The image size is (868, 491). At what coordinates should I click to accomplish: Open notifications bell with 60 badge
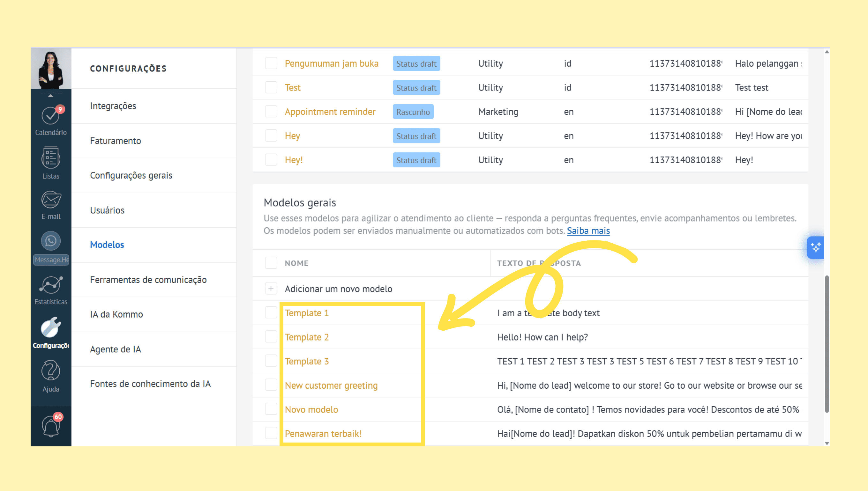pyautogui.click(x=51, y=426)
